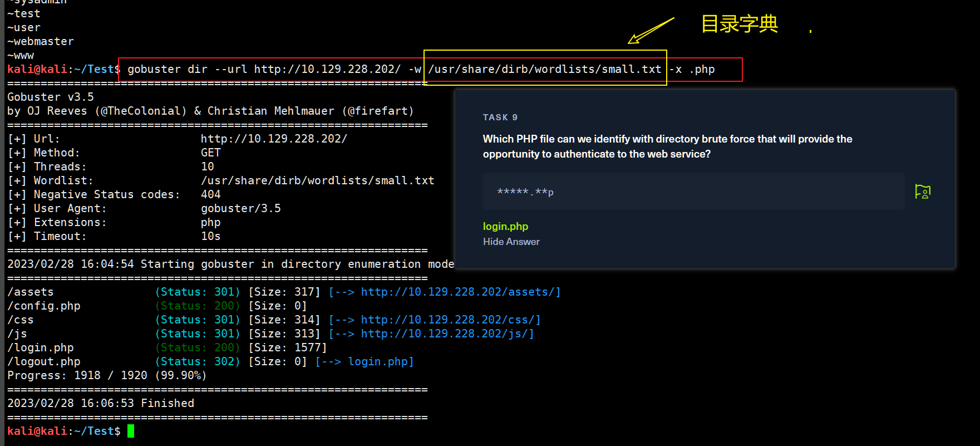Image resolution: width=980 pixels, height=446 pixels.
Task: Click '[Size: 1577]' on the /login.php row
Action: [288, 347]
